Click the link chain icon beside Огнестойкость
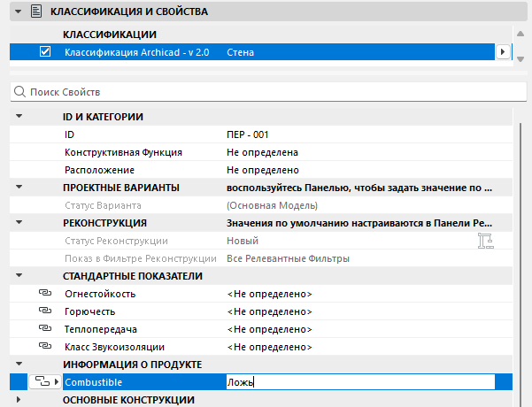Viewport: 532px width, 407px height. click(x=45, y=293)
